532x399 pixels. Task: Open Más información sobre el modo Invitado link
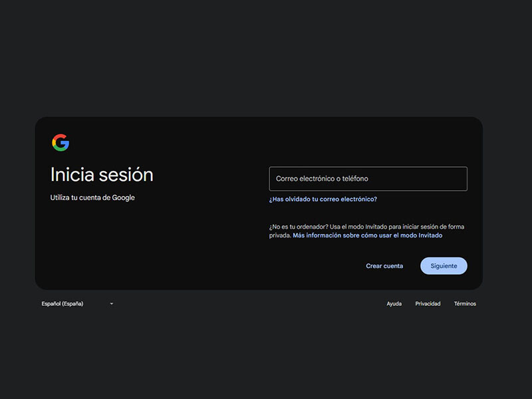click(368, 235)
